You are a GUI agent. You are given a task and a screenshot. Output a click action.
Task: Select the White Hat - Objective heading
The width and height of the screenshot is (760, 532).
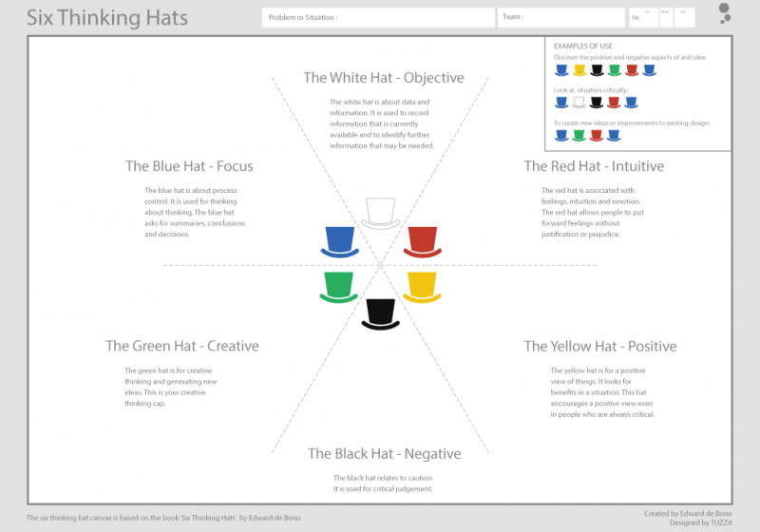pyautogui.click(x=384, y=78)
